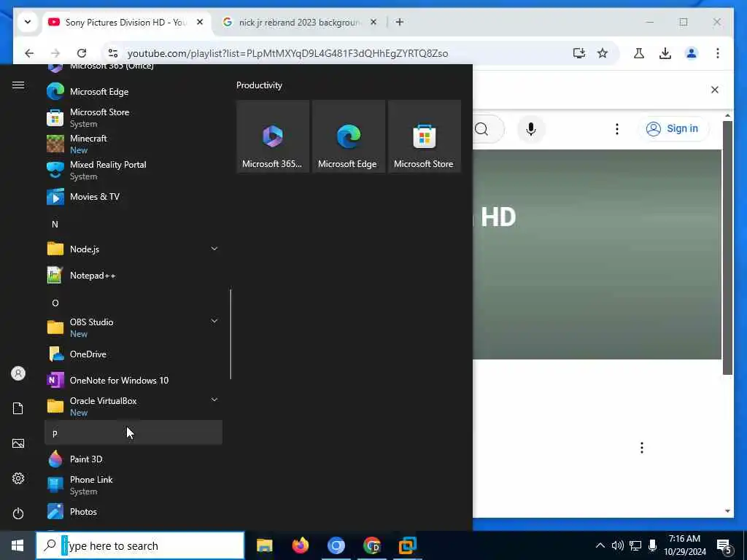Open Documents from the Start sidebar
The height and width of the screenshot is (560, 747).
(18, 408)
